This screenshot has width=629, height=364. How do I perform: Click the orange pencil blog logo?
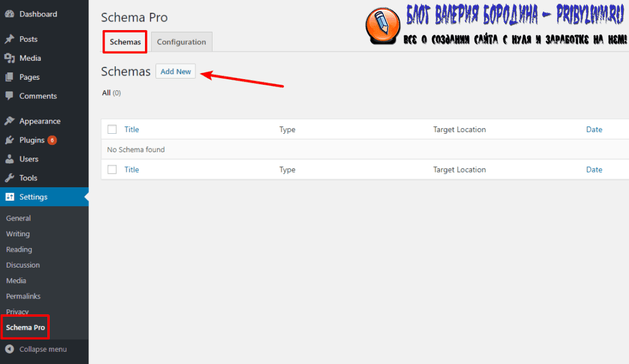(382, 26)
